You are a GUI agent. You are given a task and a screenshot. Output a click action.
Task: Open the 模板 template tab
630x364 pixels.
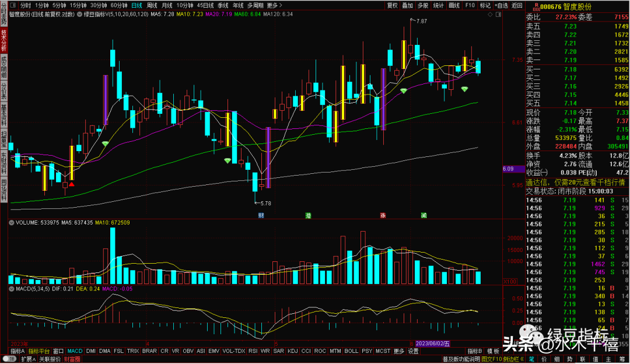pyautogui.click(x=493, y=351)
